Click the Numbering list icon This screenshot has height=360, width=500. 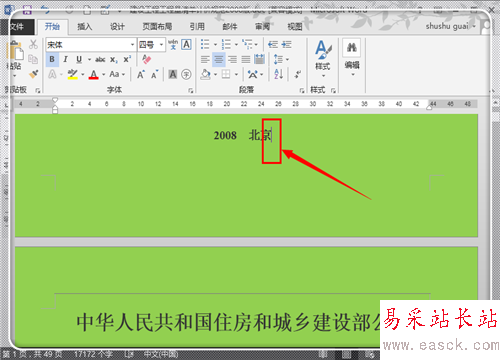[x=226, y=44]
